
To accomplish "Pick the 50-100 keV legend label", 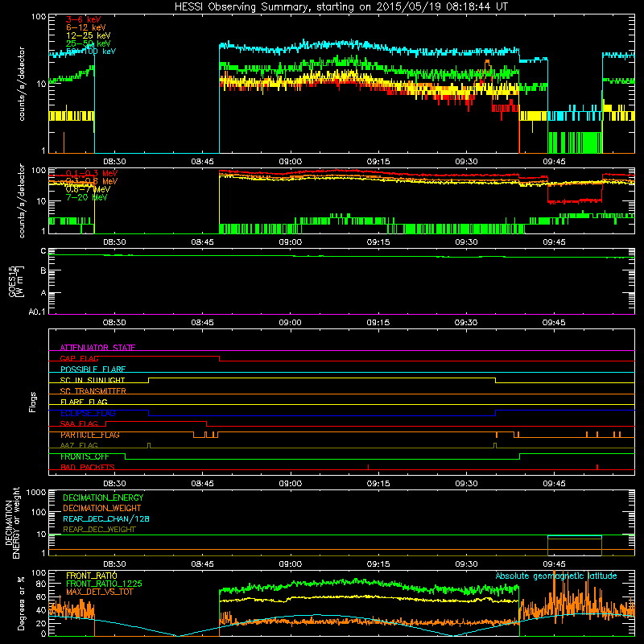I will (x=91, y=52).
